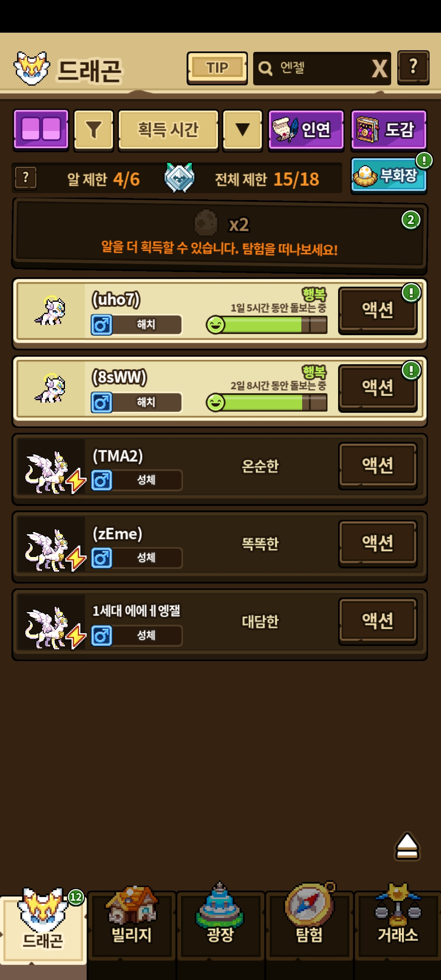
Task: Click the question mark beside 알 제한
Action: point(26,178)
